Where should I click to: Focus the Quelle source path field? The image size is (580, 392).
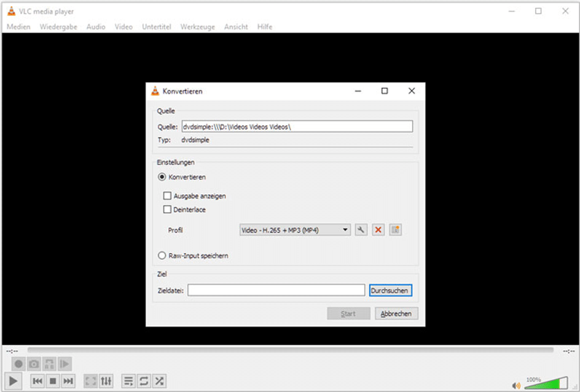297,127
